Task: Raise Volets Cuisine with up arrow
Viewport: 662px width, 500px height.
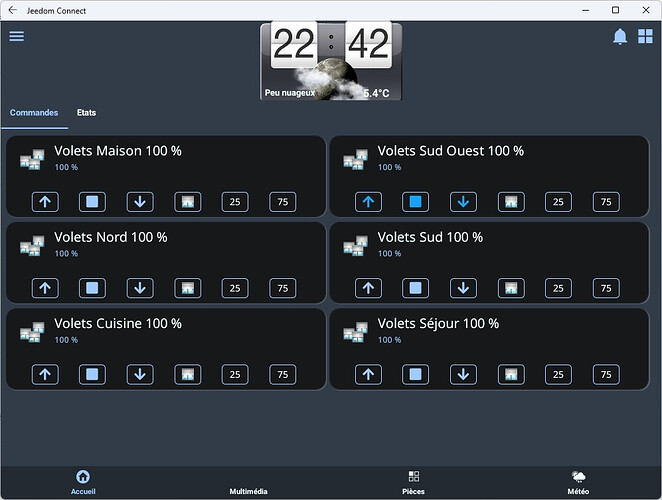Action: [x=45, y=374]
